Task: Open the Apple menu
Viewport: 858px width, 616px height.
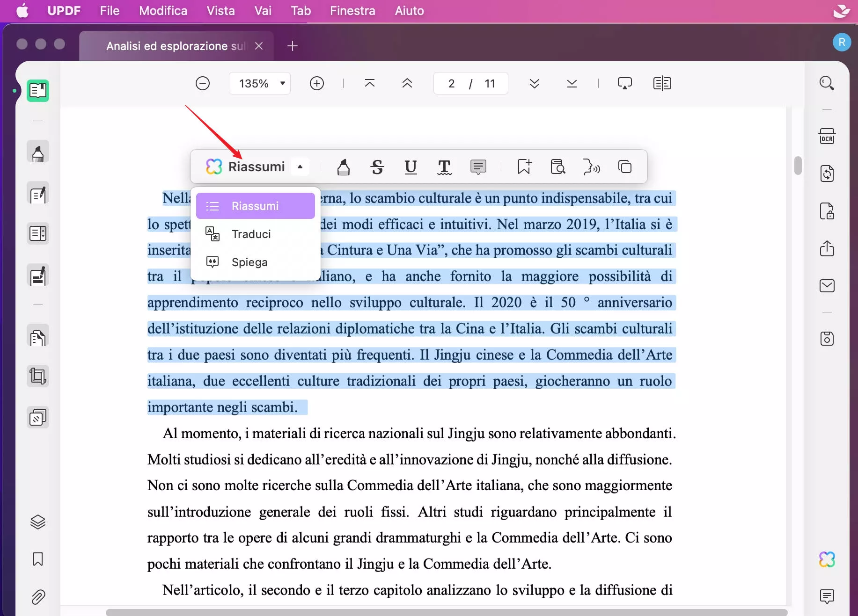Action: pos(22,11)
